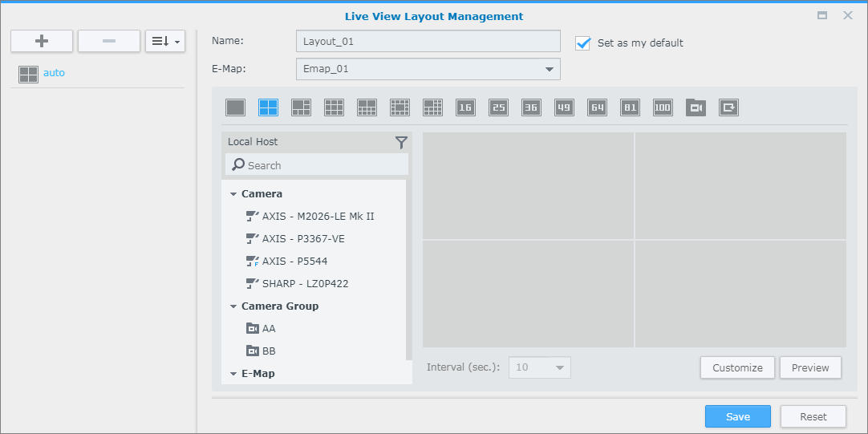Pick the seventh layout grid icon

pyautogui.click(x=433, y=107)
